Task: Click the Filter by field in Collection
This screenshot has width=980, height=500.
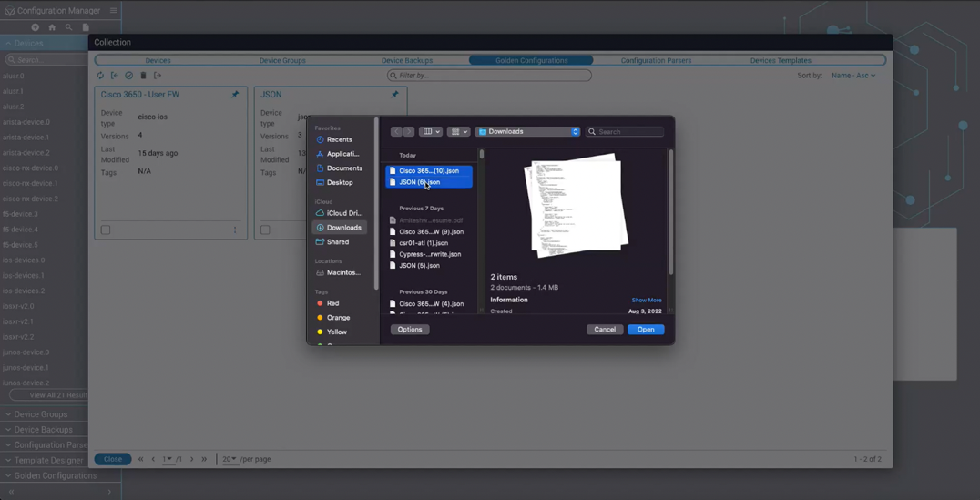Action: tap(489, 76)
